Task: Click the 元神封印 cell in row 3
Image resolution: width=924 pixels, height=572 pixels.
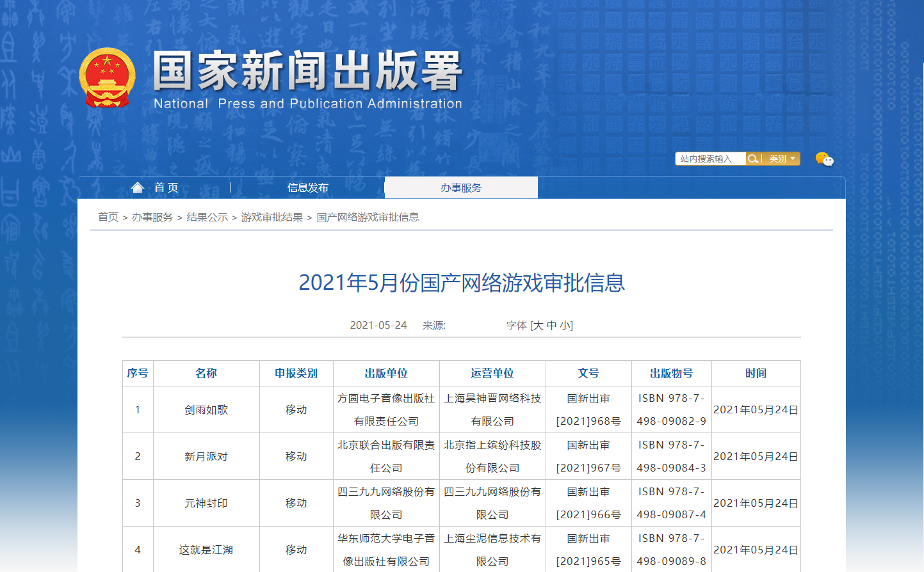Action: (206, 504)
